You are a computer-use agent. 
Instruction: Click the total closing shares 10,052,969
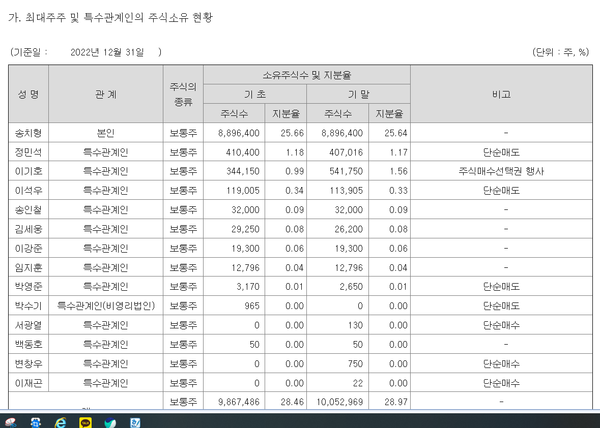[x=340, y=402]
